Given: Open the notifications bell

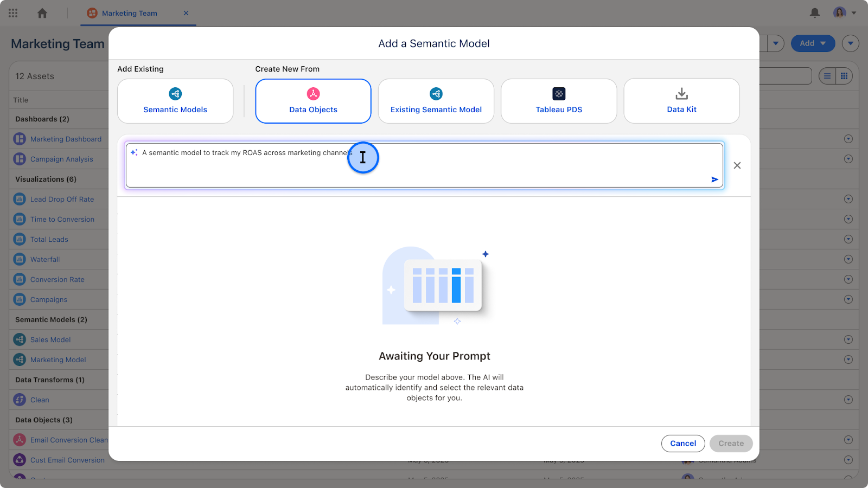Looking at the screenshot, I should pos(814,12).
